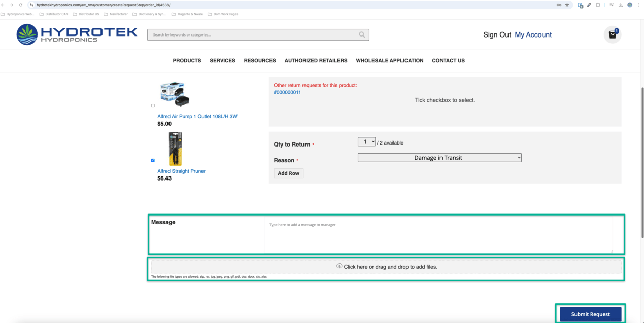Open Distributor US bookmark folder
Image resolution: width=644 pixels, height=323 pixels.
pos(86,14)
